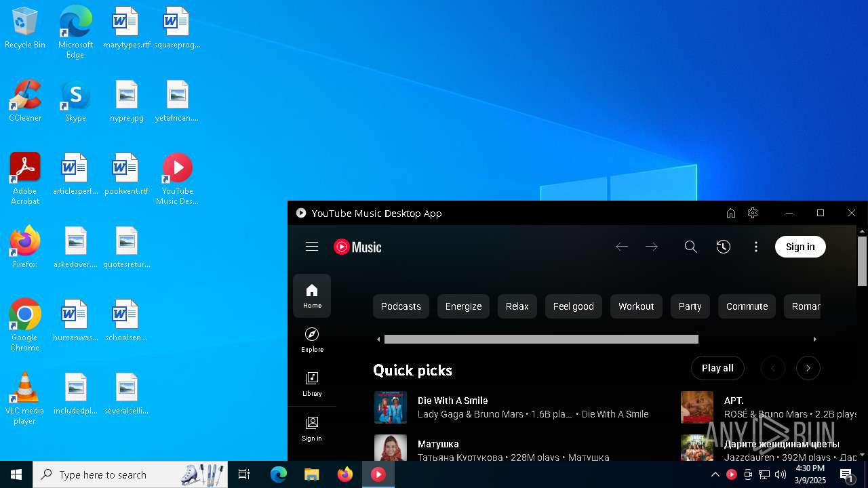The width and height of the screenshot is (868, 488).
Task: Open the APT. song title
Action: tap(734, 401)
